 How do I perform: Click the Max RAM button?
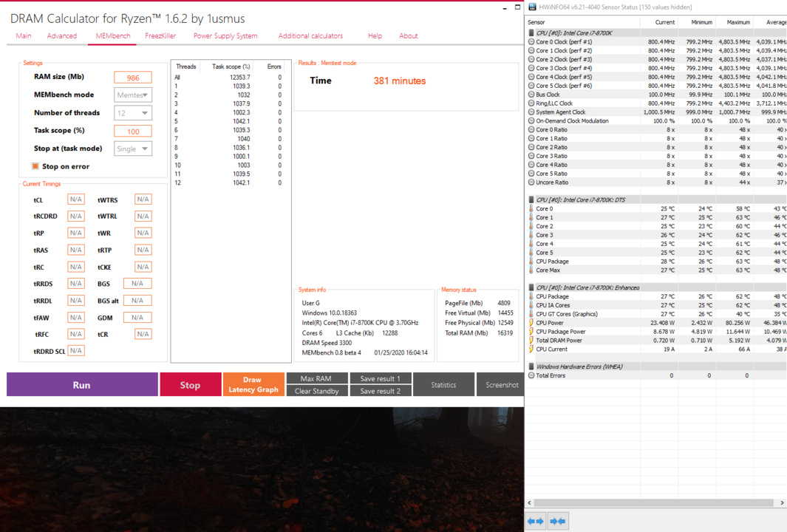(x=316, y=378)
